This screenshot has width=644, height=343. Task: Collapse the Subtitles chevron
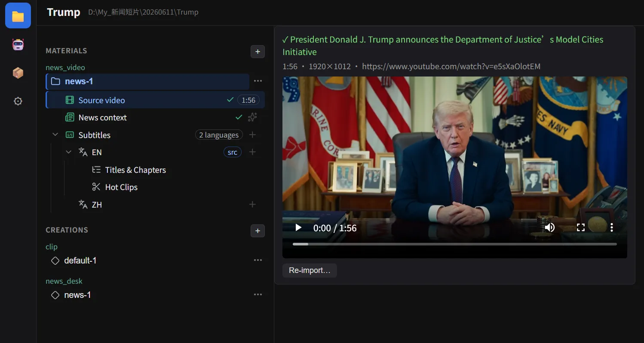pos(55,135)
